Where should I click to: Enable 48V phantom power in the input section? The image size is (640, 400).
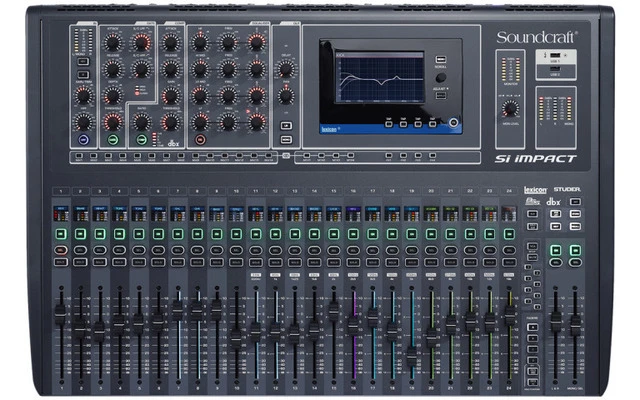tap(83, 62)
